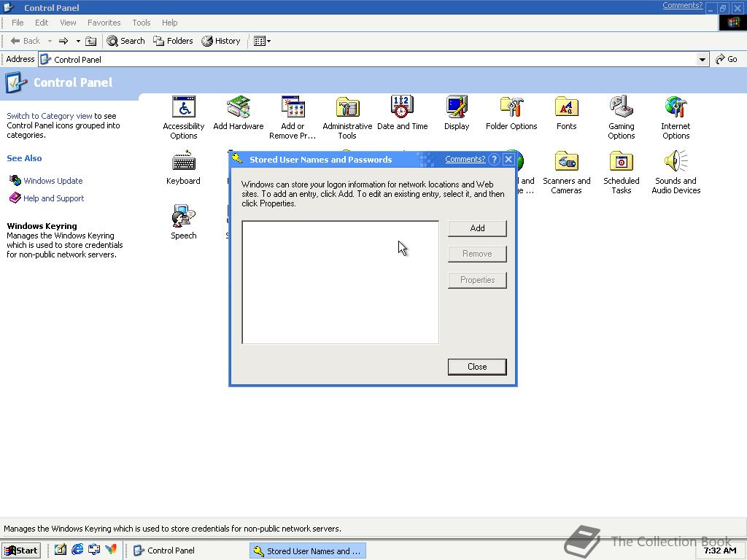
Task: Open the Fonts icon
Action: click(566, 106)
